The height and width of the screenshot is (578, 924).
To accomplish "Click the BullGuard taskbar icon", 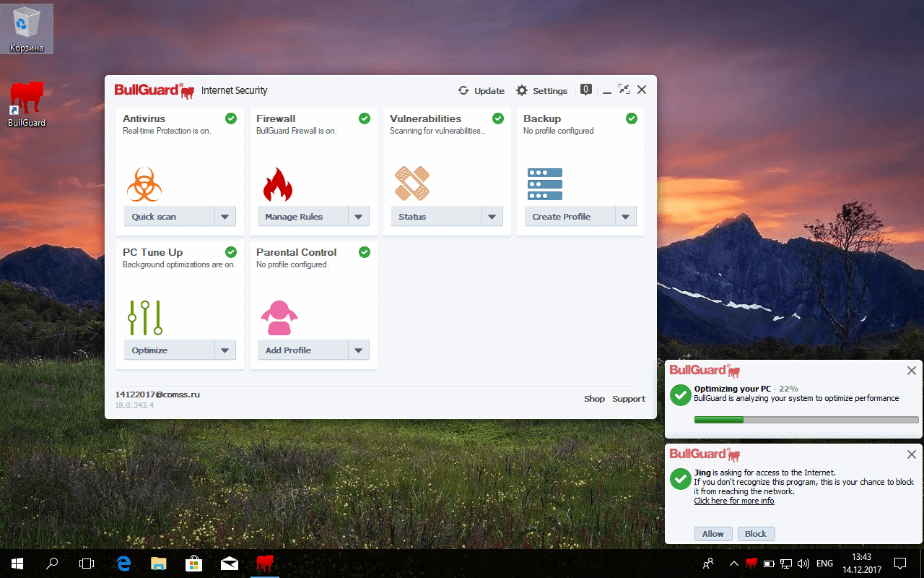I will pyautogui.click(x=265, y=563).
